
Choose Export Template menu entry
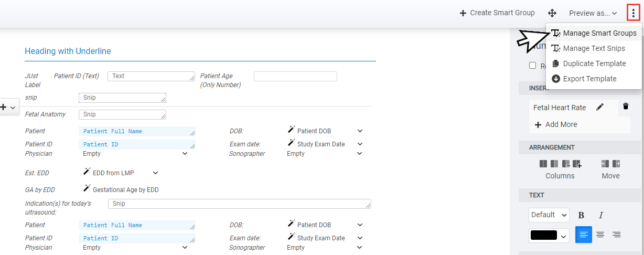coord(589,79)
